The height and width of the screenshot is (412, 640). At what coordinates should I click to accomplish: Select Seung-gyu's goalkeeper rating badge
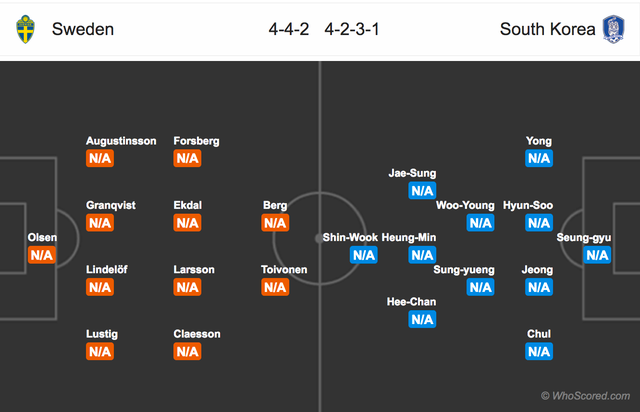[x=597, y=255]
